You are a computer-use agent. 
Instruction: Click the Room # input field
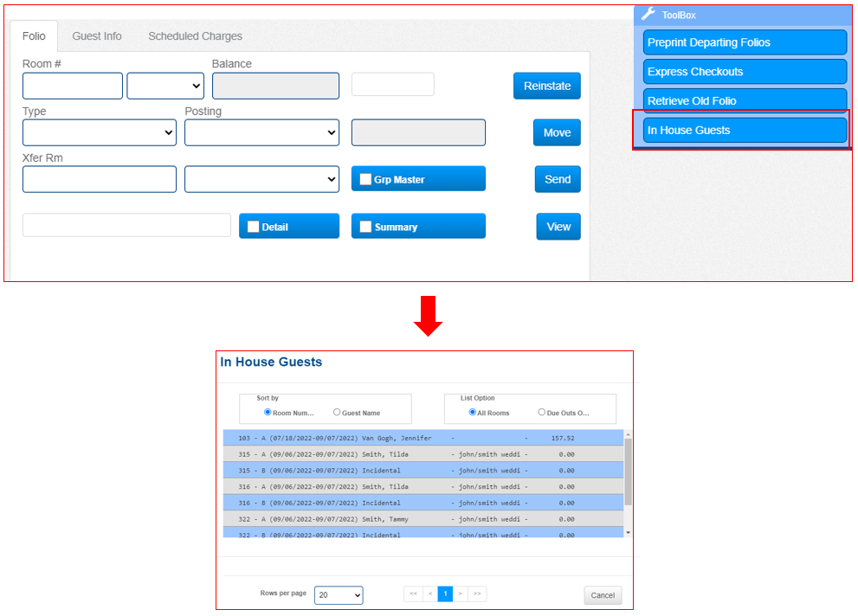pos(73,86)
